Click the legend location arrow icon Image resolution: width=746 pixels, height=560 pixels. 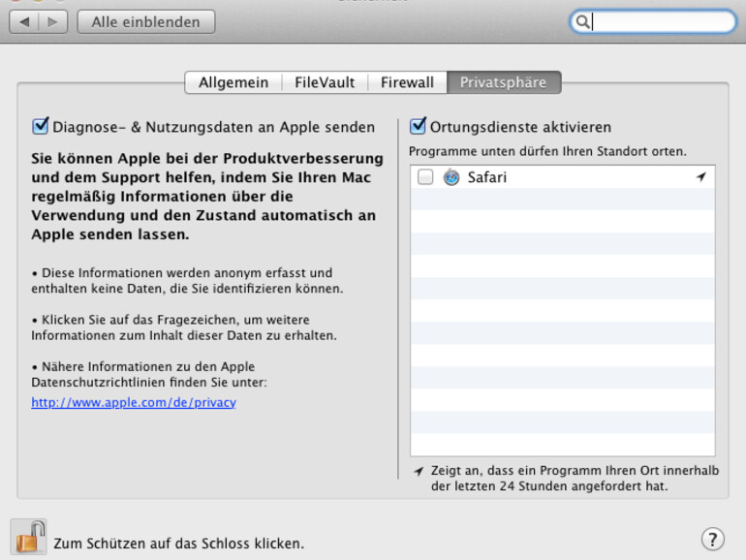tap(419, 471)
